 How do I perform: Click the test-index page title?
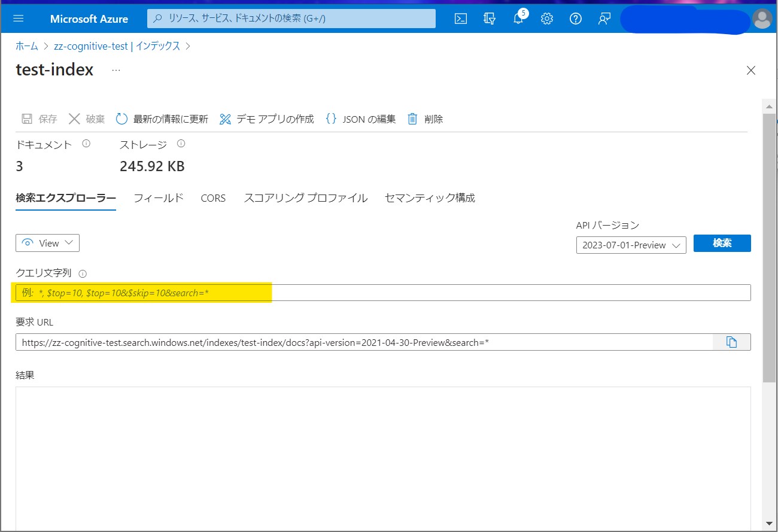point(54,70)
